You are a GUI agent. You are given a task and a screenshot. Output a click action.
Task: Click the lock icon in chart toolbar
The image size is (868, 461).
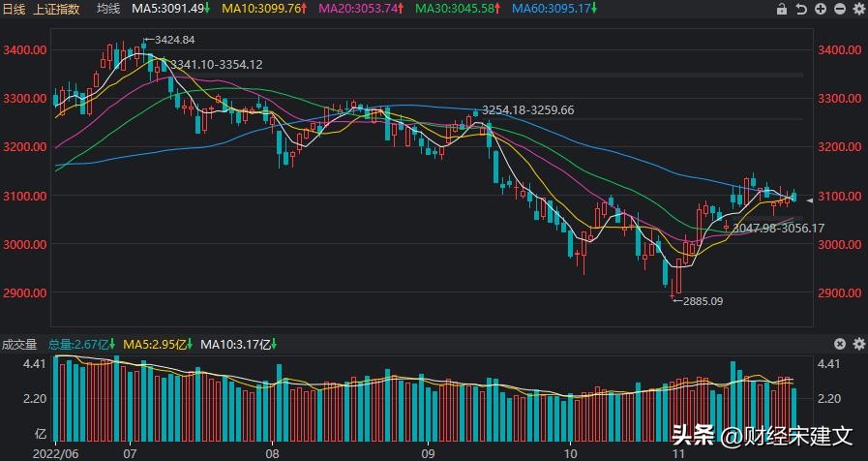pyautogui.click(x=782, y=10)
